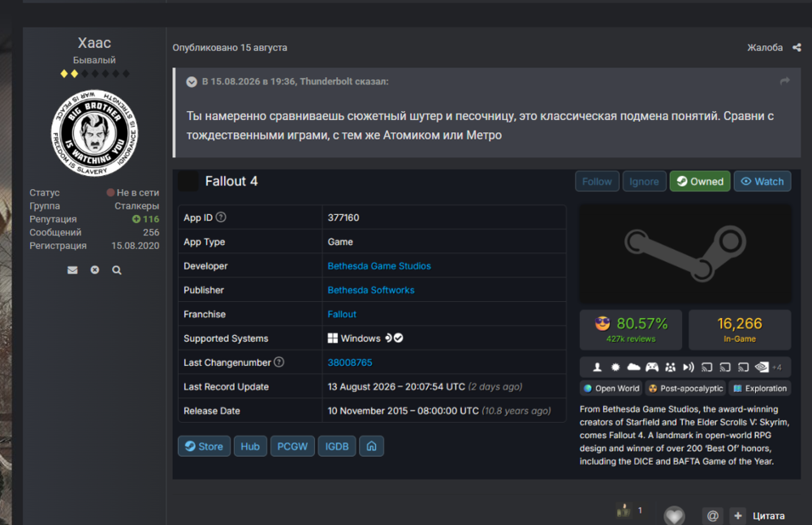Open Xaac's Big Brother avatar
The image size is (812, 525).
point(94,133)
